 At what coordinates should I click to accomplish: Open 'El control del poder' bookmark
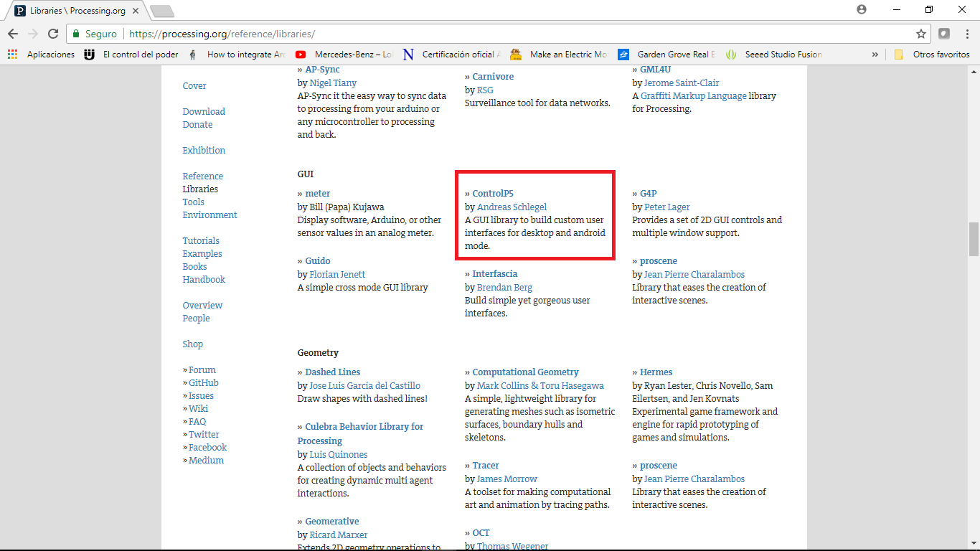click(132, 55)
